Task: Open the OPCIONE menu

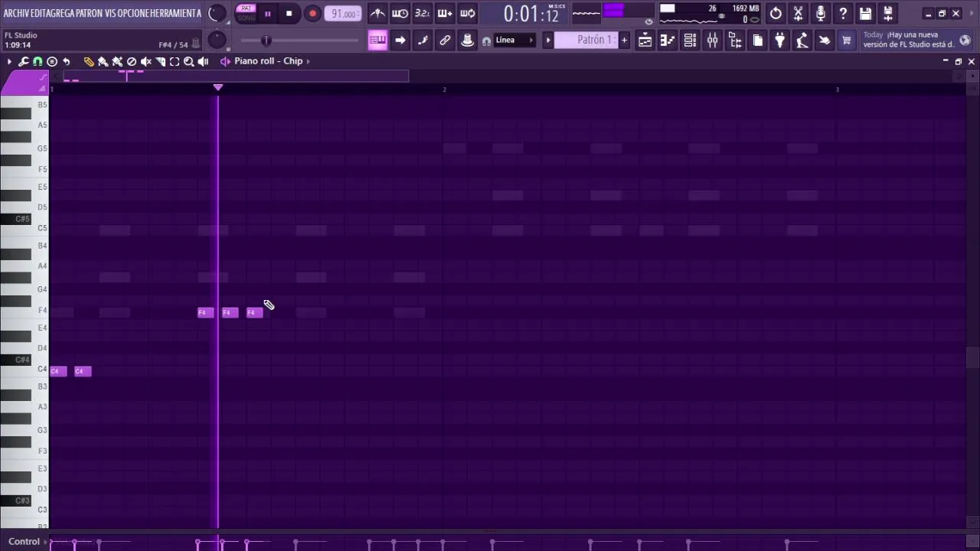Action: tap(133, 13)
